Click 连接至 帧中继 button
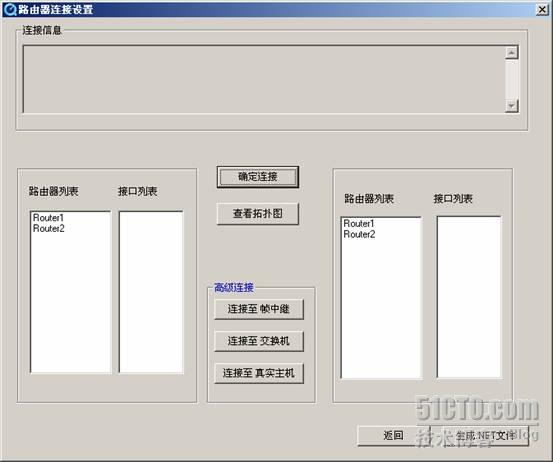 point(259,309)
